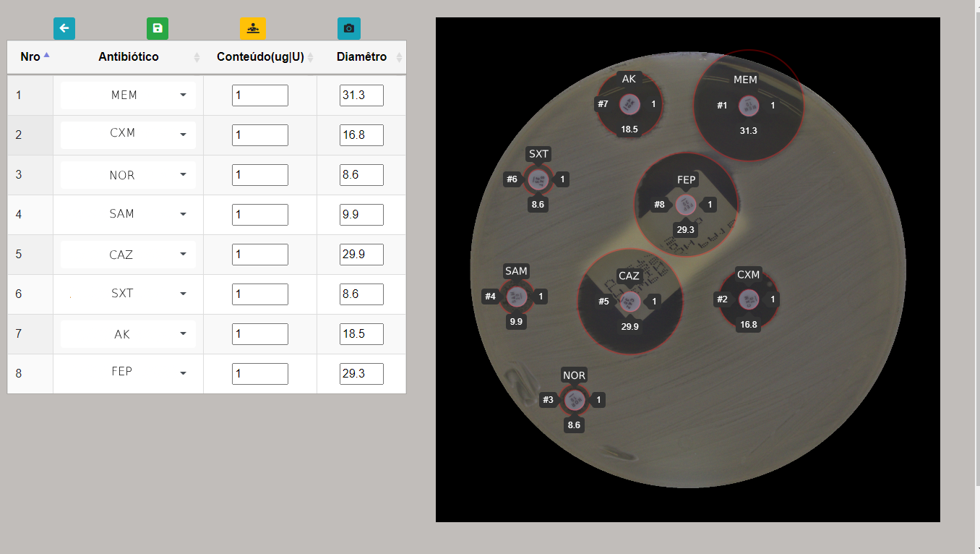Expand the CXM antibiotic dropdown
The image size is (980, 554).
point(128,134)
